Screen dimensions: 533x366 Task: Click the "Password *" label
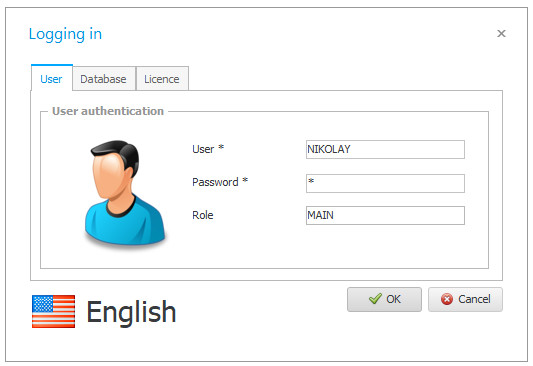coord(220,182)
